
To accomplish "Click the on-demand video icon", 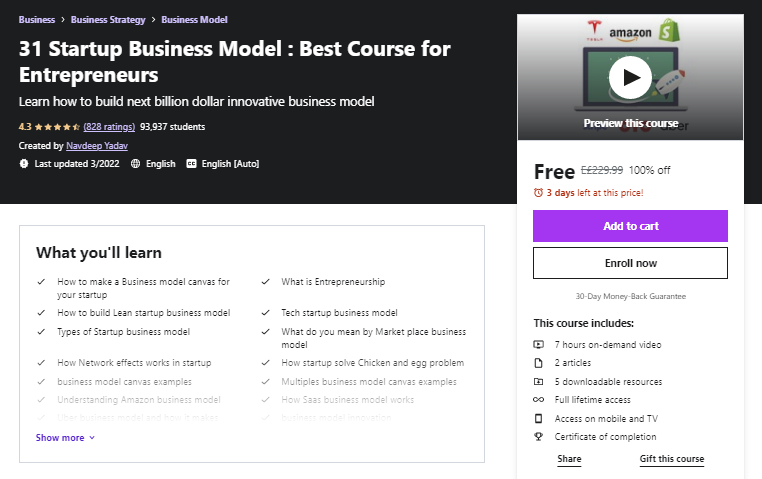I will click(539, 345).
